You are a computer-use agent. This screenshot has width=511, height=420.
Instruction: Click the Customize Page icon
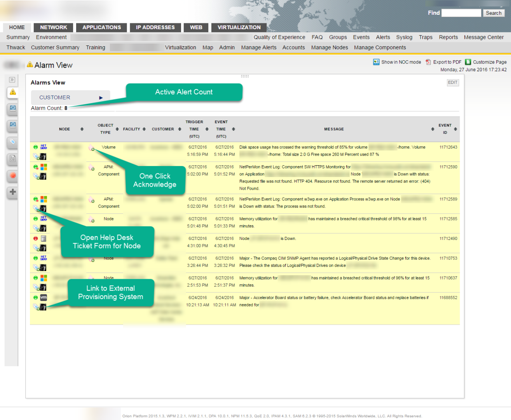coord(468,62)
